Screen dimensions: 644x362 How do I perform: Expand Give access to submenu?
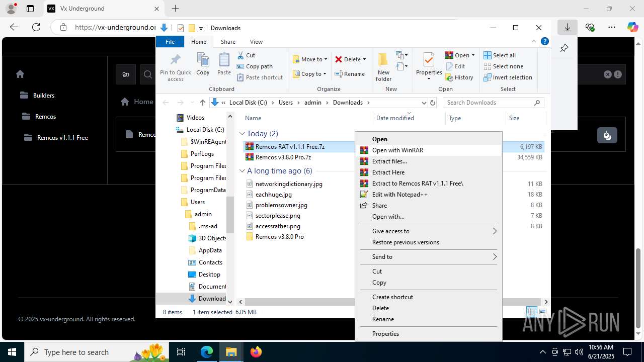[495, 231]
